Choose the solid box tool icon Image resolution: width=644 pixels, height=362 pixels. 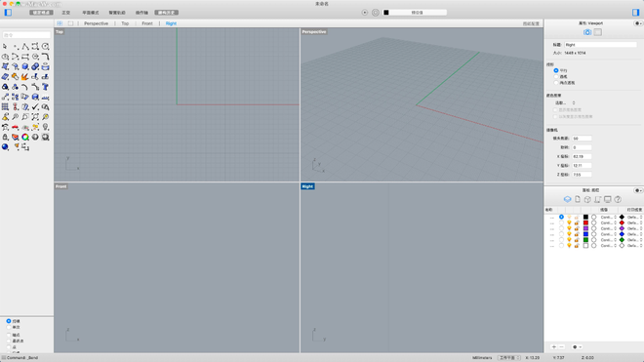[25, 66]
